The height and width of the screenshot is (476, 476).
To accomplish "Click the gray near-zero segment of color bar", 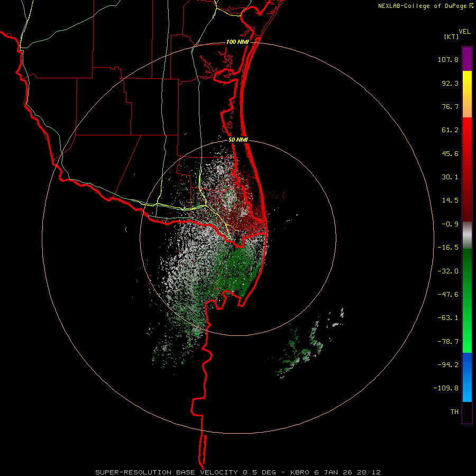I will click(467, 235).
